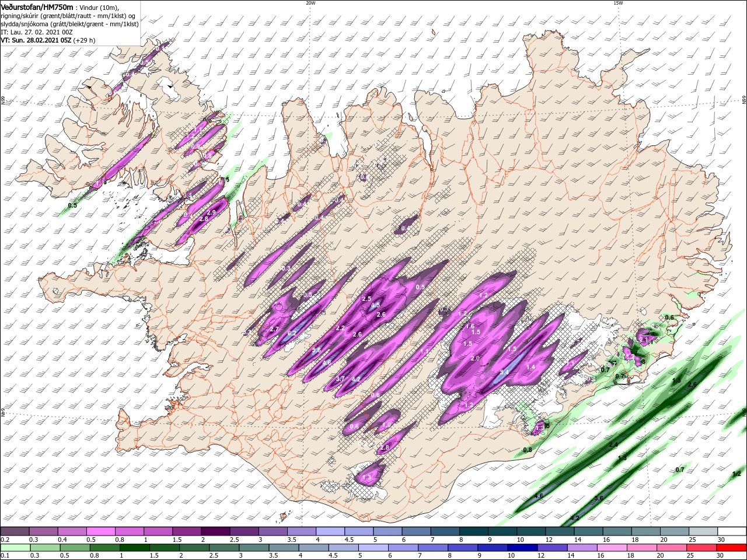Click the 2.7 snow value on map
The image size is (747, 560).
click(274, 329)
